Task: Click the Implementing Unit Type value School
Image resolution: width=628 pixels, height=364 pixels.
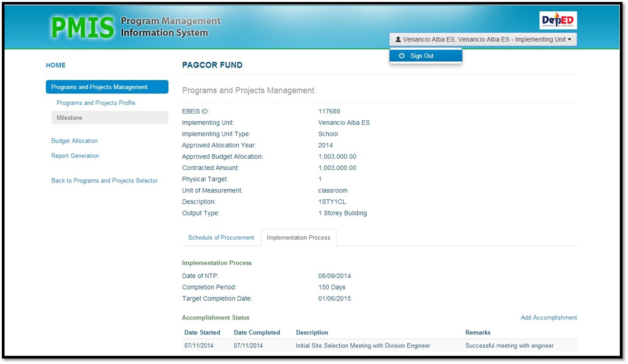Action: pyautogui.click(x=328, y=134)
